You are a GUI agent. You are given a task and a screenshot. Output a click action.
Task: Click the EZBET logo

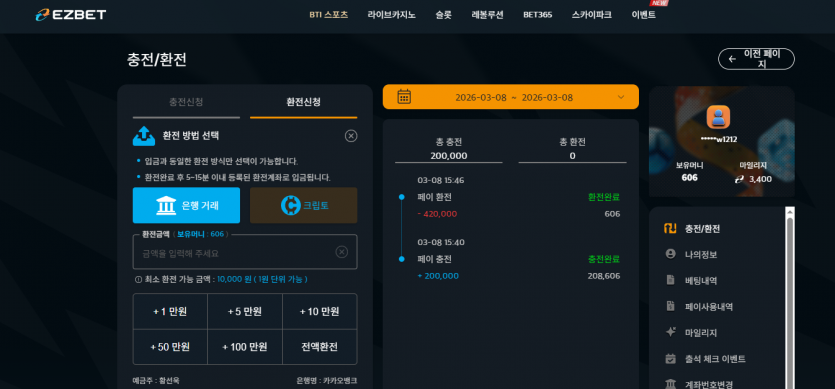(x=70, y=14)
